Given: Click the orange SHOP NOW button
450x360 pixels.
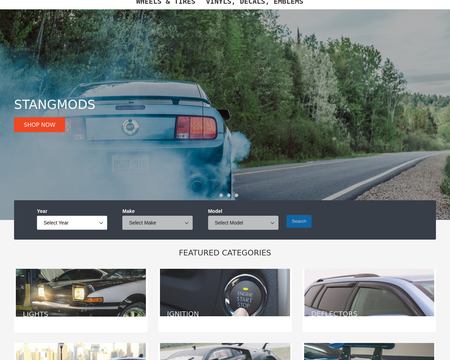Looking at the screenshot, I should click(39, 125).
